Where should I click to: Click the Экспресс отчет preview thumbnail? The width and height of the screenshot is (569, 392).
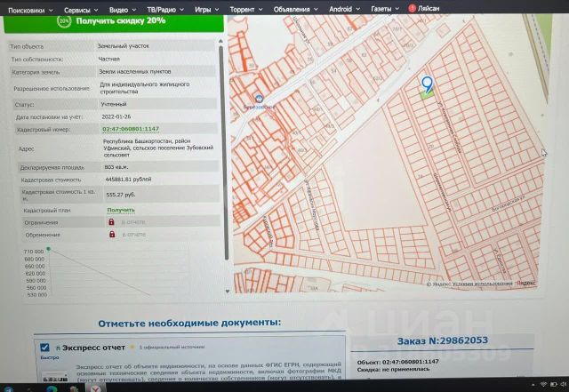(55, 376)
